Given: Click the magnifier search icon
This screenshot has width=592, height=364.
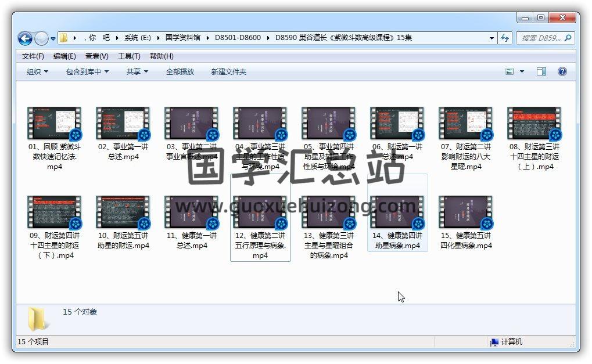Looking at the screenshot, I should pos(568,38).
